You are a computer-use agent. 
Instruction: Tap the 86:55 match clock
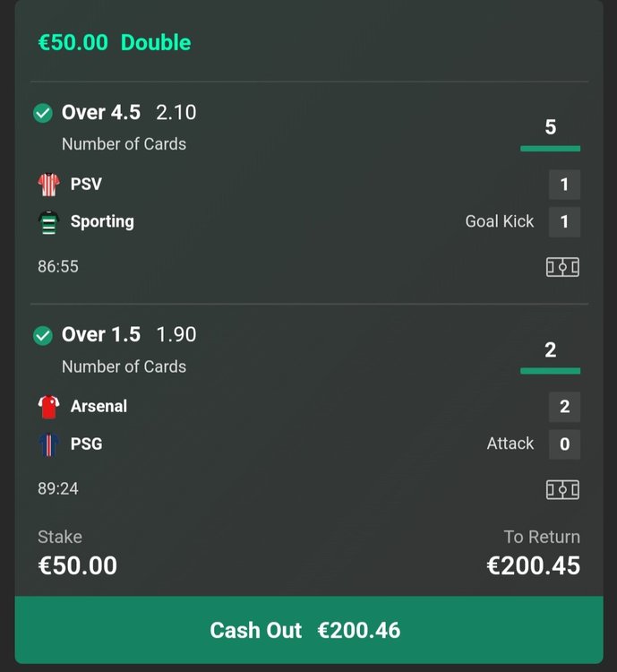coord(58,267)
